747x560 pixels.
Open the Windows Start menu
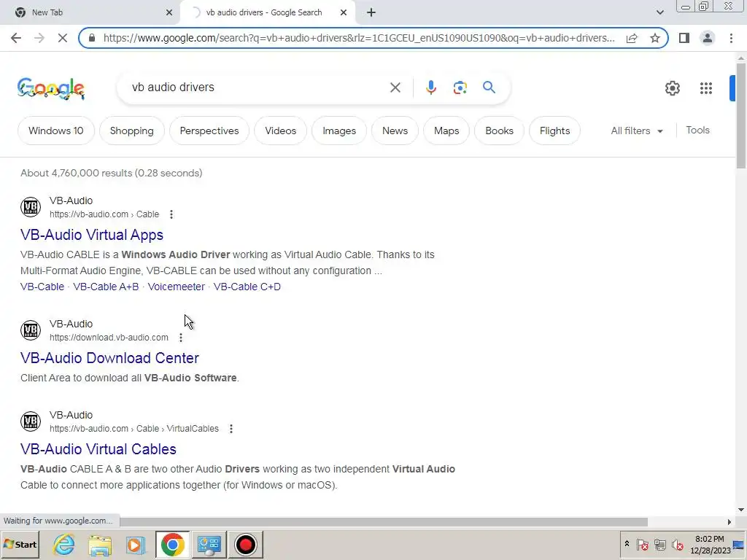point(20,544)
